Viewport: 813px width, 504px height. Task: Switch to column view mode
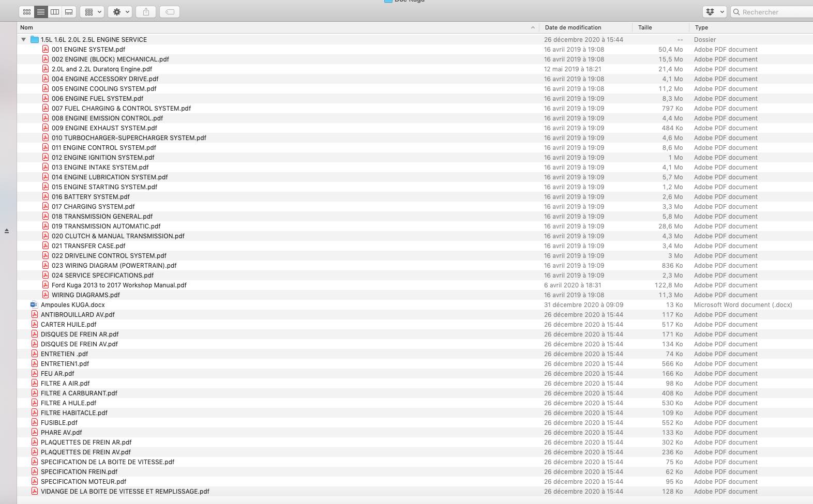click(55, 12)
